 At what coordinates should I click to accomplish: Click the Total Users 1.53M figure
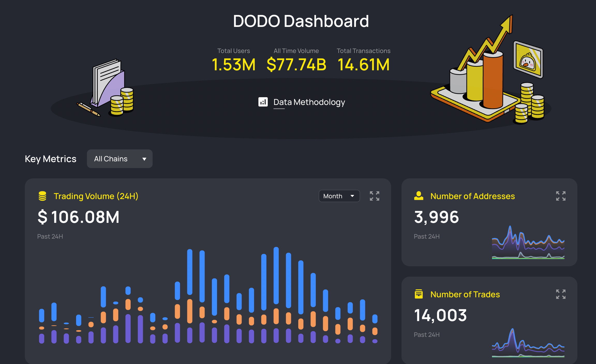[x=234, y=64]
